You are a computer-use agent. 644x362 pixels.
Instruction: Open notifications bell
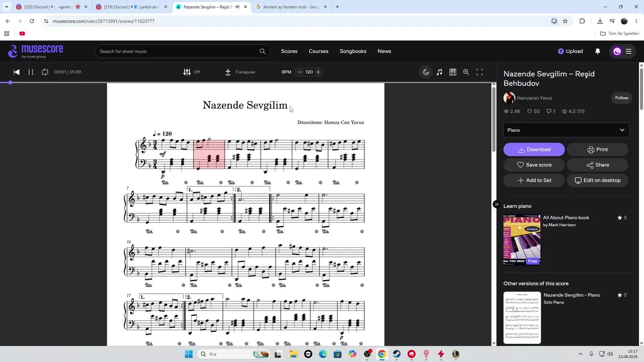(x=598, y=51)
